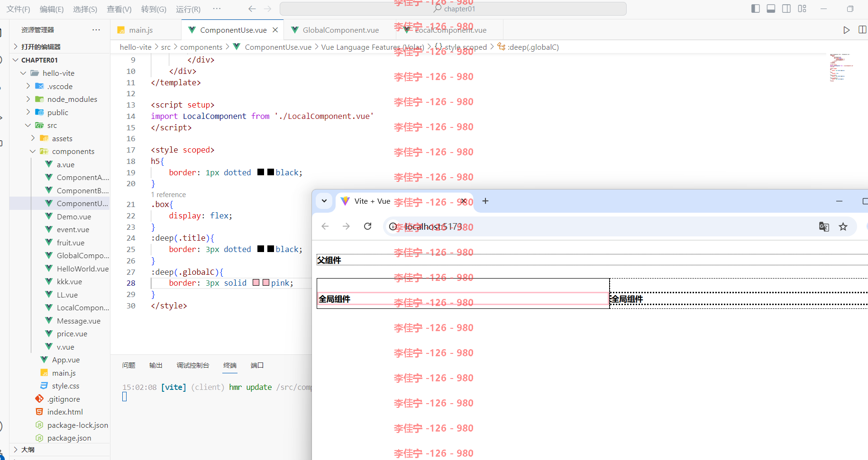Viewport: 868px width, 460px height.
Task: Collapse the CHAPTER01 workspace section
Action: coord(59,60)
